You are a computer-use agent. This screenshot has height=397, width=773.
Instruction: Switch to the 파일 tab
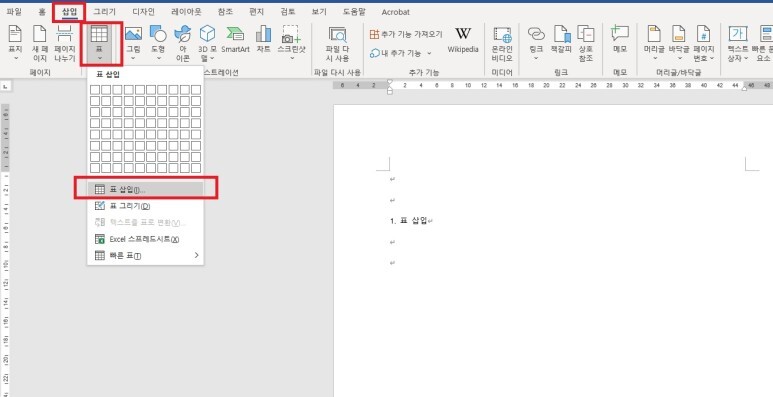14,12
